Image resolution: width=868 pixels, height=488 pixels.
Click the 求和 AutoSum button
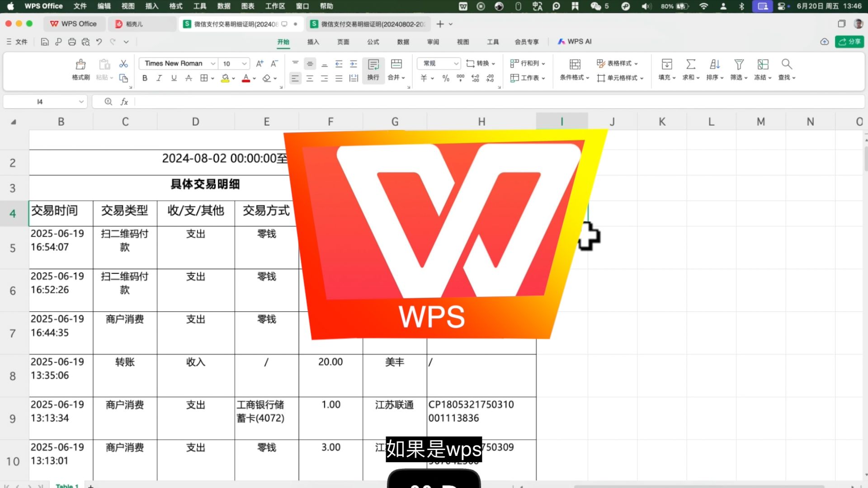click(x=691, y=70)
